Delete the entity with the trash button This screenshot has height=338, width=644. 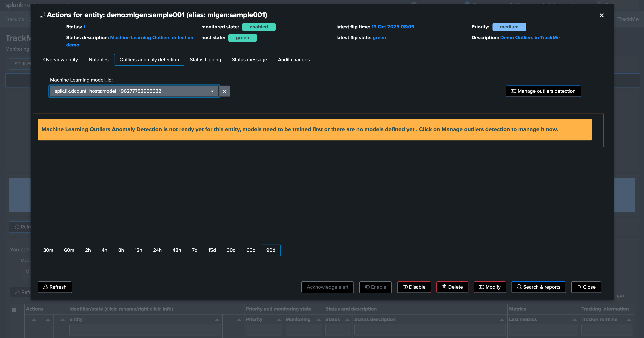453,287
